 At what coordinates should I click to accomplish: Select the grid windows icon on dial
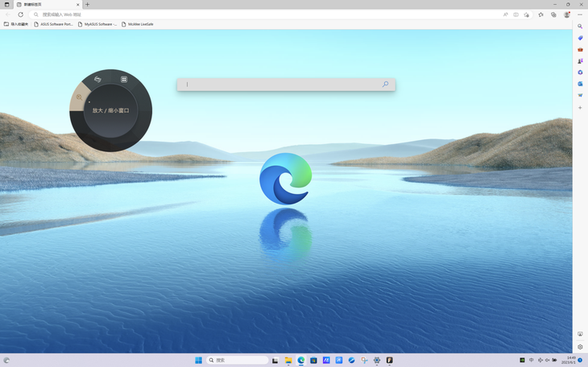coord(124,79)
